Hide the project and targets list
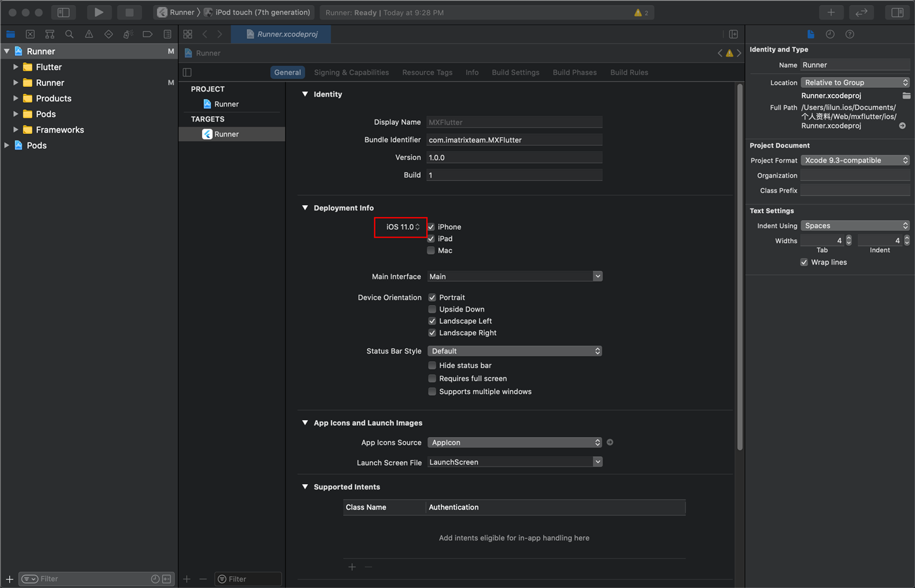 188,73
